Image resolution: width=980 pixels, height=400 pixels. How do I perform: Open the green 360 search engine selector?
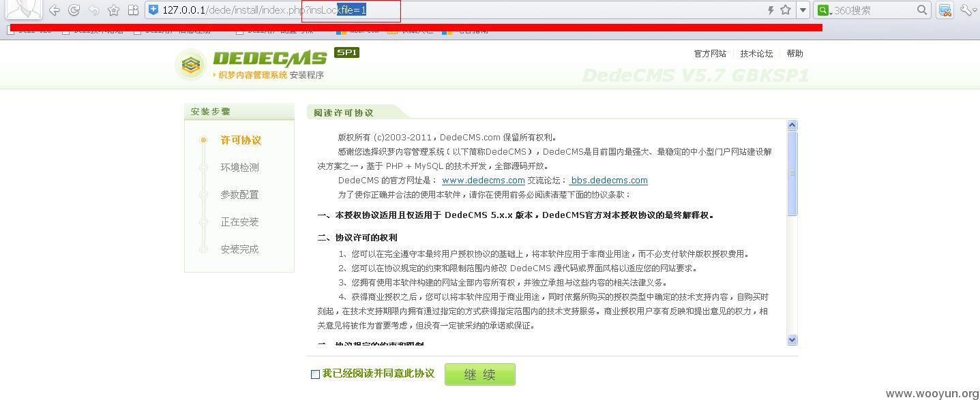825,10
